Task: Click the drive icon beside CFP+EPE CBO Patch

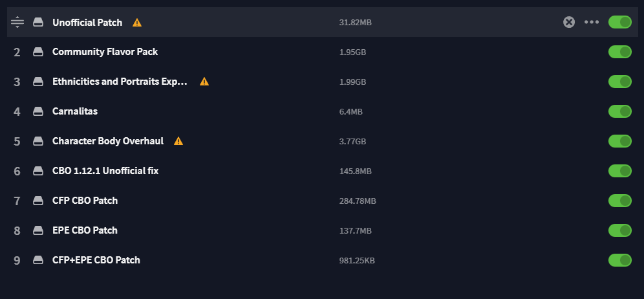Action: (38, 260)
